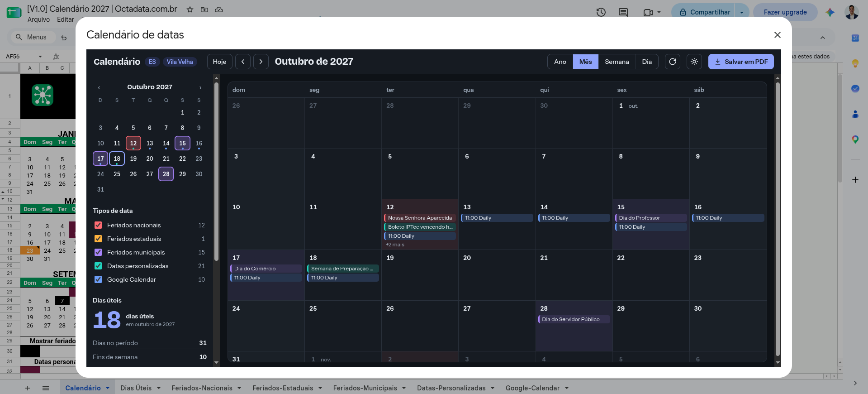Open Google Keep in side panel

855,63
